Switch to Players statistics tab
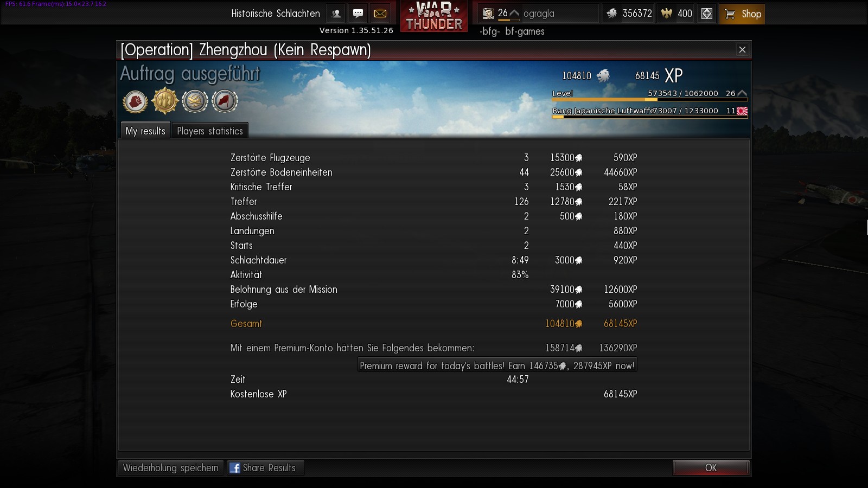Viewport: 868px width, 488px height. point(210,131)
